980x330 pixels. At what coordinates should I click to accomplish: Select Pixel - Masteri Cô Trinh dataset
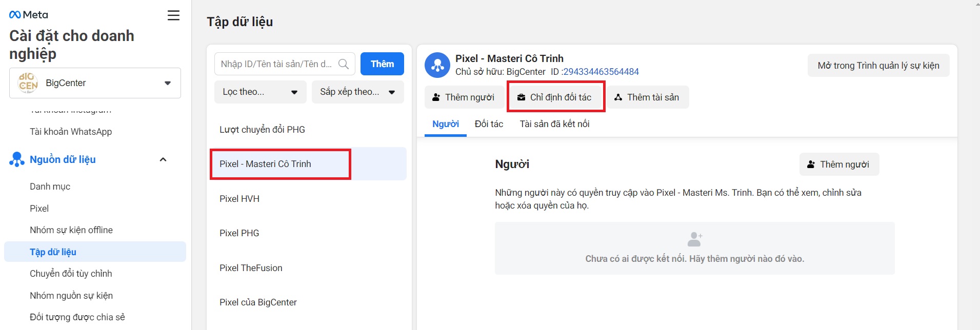pos(308,164)
